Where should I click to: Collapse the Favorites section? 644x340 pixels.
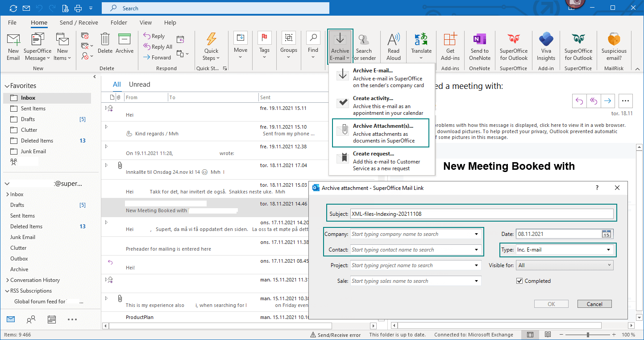(x=7, y=86)
